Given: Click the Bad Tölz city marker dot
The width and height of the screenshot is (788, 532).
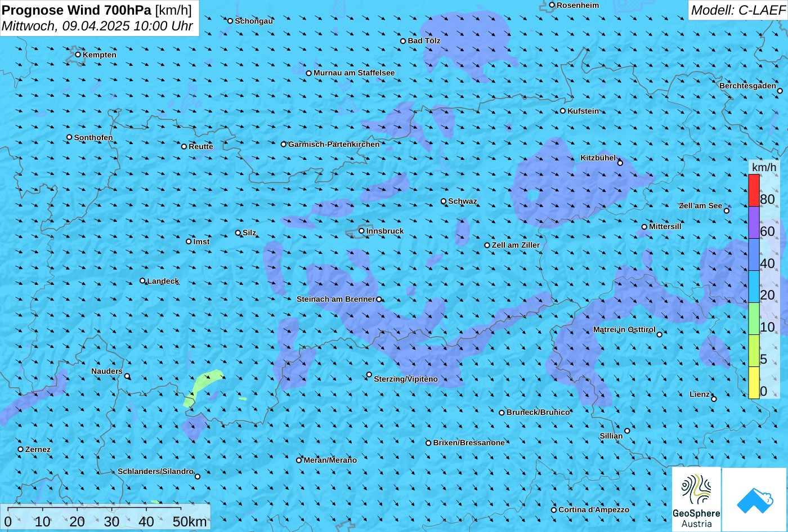Looking at the screenshot, I should click(403, 41).
